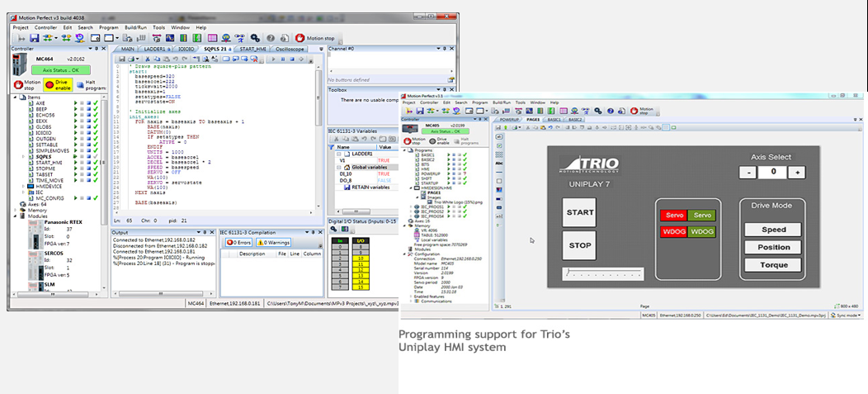Click the Torque drive mode button
The width and height of the screenshot is (868, 394).
pyautogui.click(x=773, y=265)
